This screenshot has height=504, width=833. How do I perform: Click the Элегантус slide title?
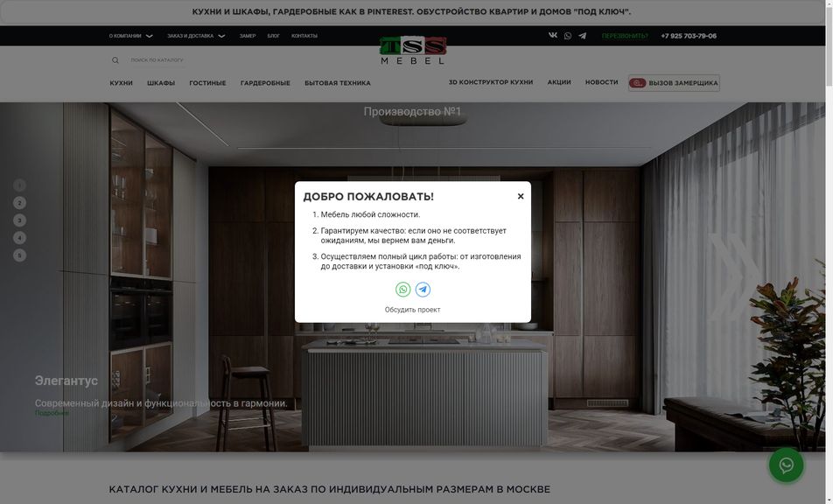66,381
